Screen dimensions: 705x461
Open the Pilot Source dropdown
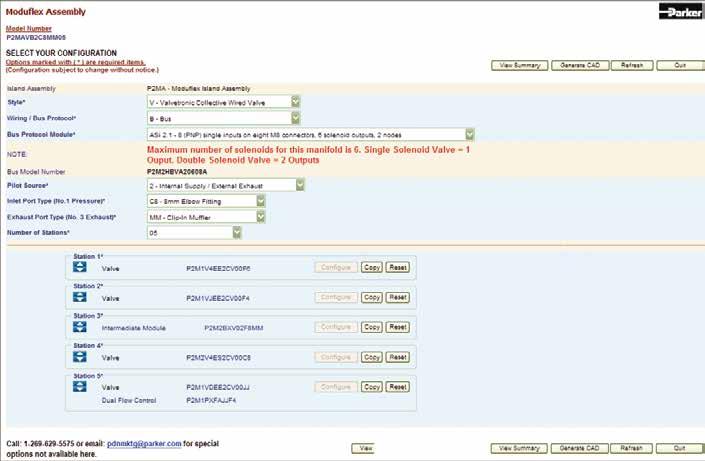[x=225, y=185]
